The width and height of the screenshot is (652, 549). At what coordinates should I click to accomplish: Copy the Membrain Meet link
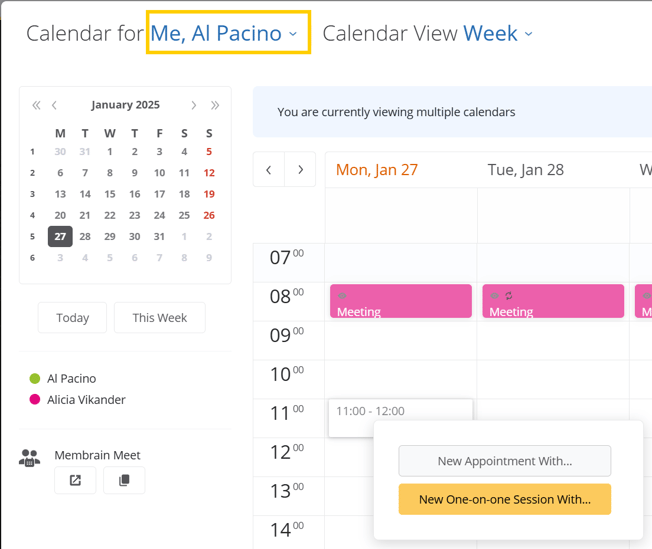pyautogui.click(x=124, y=480)
